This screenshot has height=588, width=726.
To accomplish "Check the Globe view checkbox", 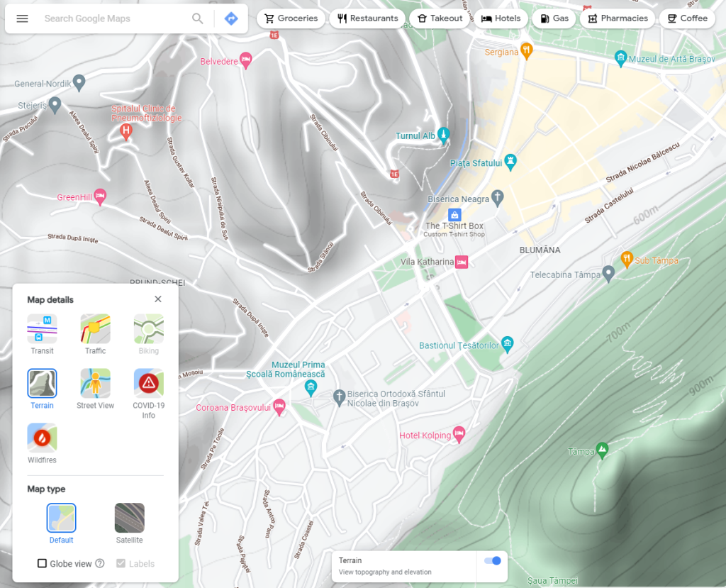I will (x=42, y=563).
